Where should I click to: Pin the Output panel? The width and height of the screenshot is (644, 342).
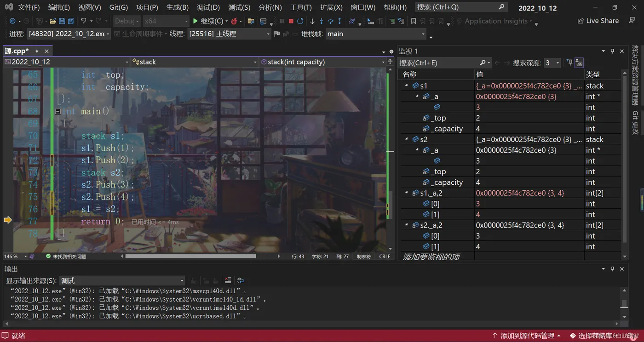613,269
